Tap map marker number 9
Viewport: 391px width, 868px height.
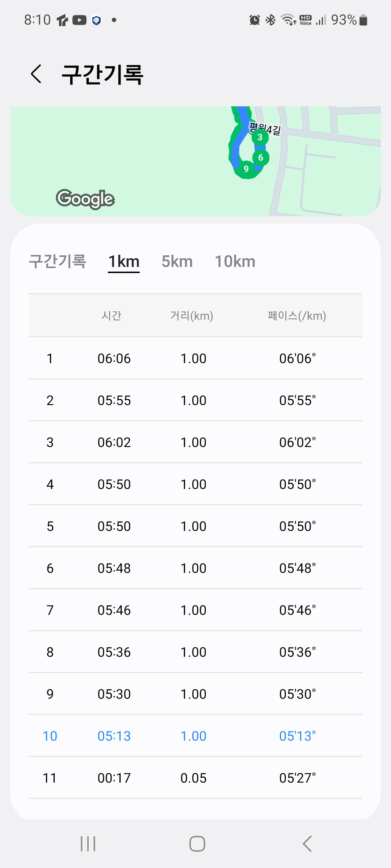click(x=246, y=169)
